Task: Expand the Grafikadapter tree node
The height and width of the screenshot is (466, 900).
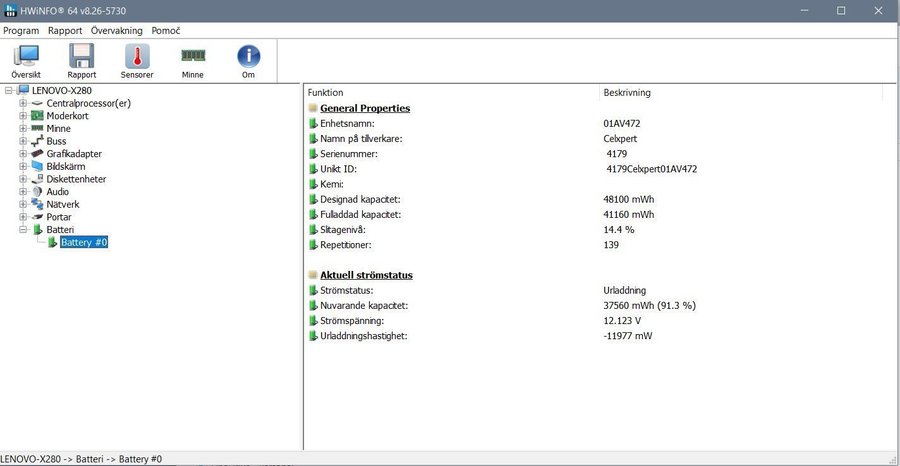Action: coord(23,154)
